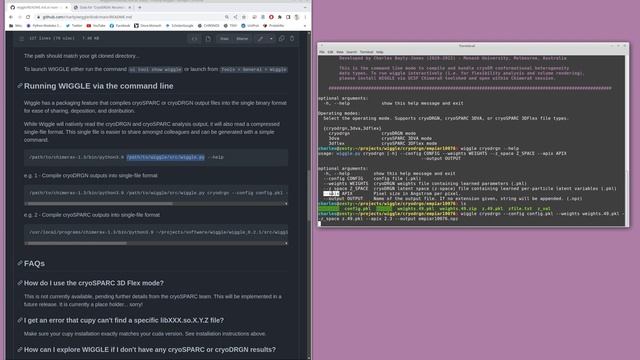The height and width of the screenshot is (360, 640).
Task: Click right arrow of cryoSPARC code block scrollbar
Action: coord(286,243)
